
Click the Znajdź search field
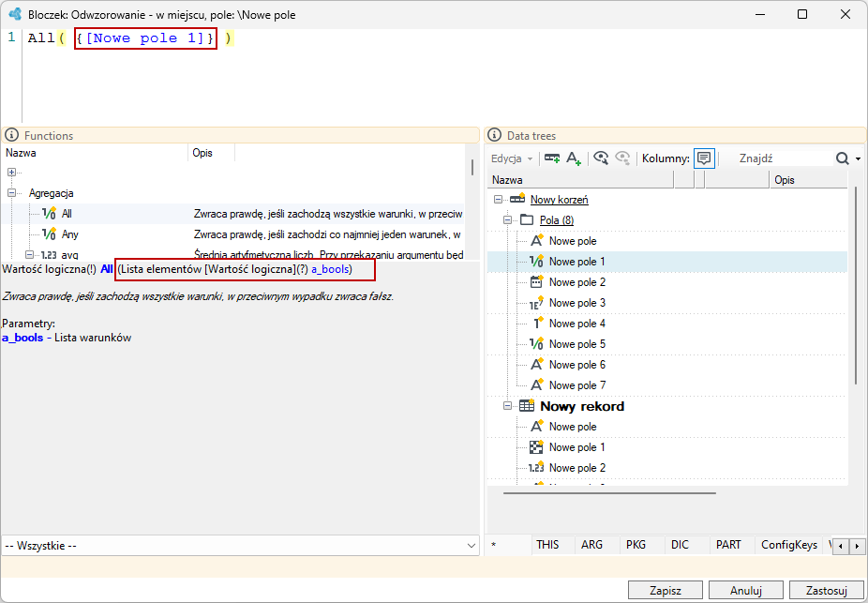pos(784,158)
